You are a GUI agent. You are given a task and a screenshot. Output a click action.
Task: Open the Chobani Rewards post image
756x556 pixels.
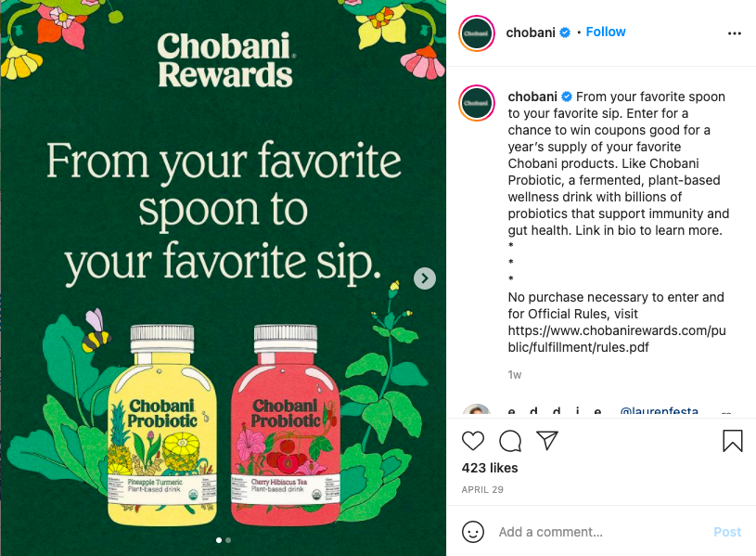223,278
